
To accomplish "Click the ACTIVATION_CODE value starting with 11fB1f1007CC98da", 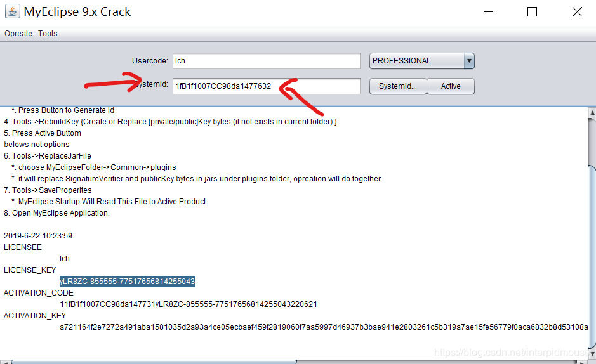I will (x=189, y=304).
